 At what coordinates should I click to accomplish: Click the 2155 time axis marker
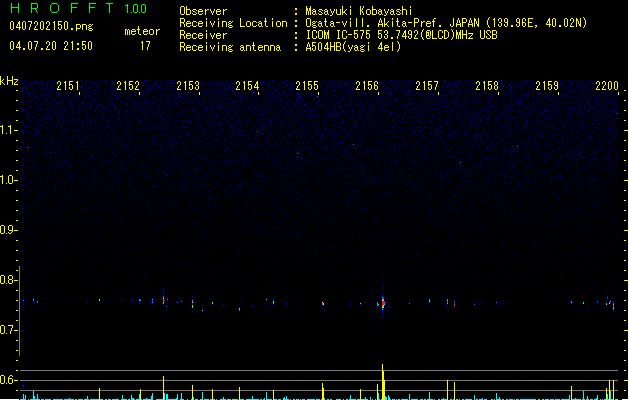[x=307, y=86]
